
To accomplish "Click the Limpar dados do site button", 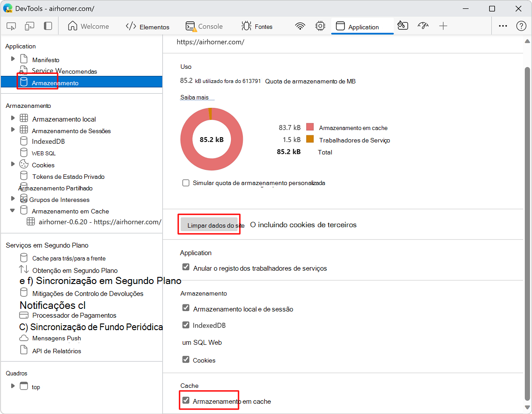I will 209,225.
